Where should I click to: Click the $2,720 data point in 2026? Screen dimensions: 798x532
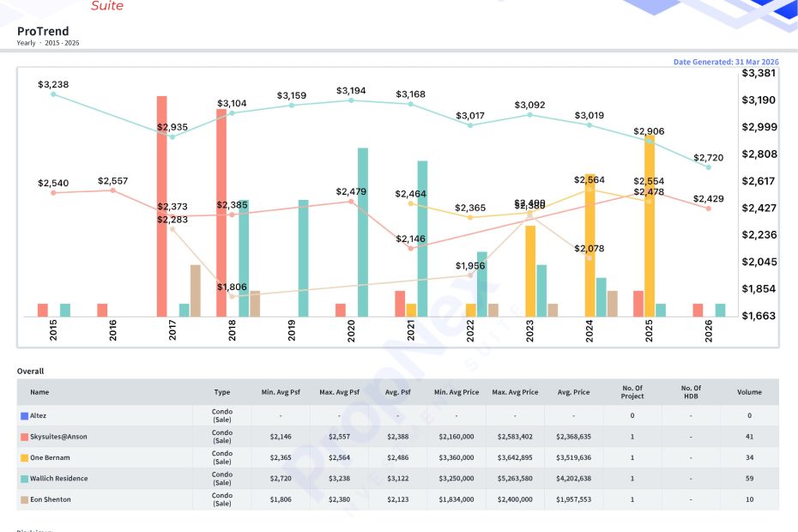tap(709, 167)
